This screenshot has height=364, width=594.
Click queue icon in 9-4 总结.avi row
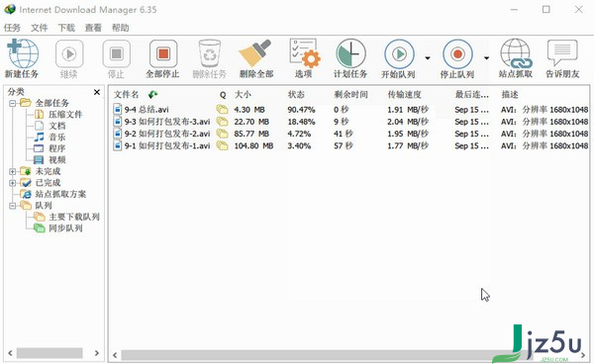[222, 110]
